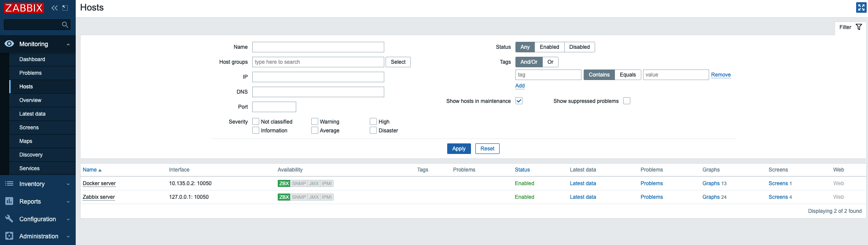The height and width of the screenshot is (245, 868).
Task: Click Select button for host groups
Action: (398, 62)
